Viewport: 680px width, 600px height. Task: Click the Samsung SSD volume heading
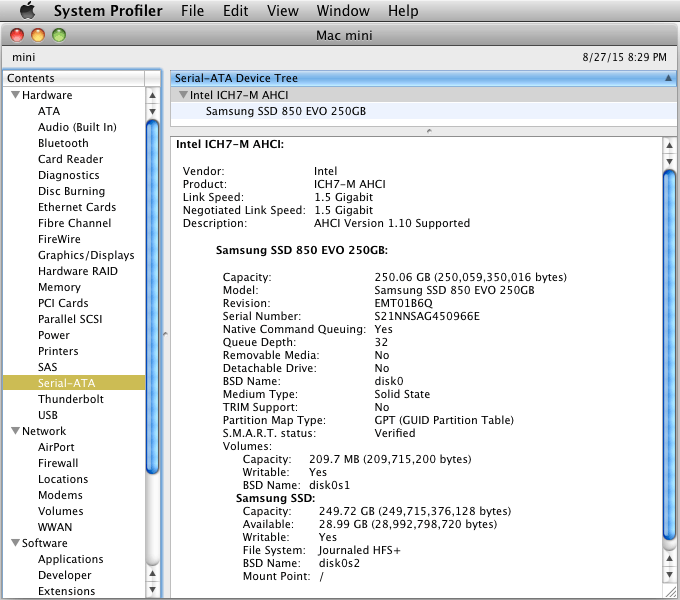pyautogui.click(x=275, y=498)
